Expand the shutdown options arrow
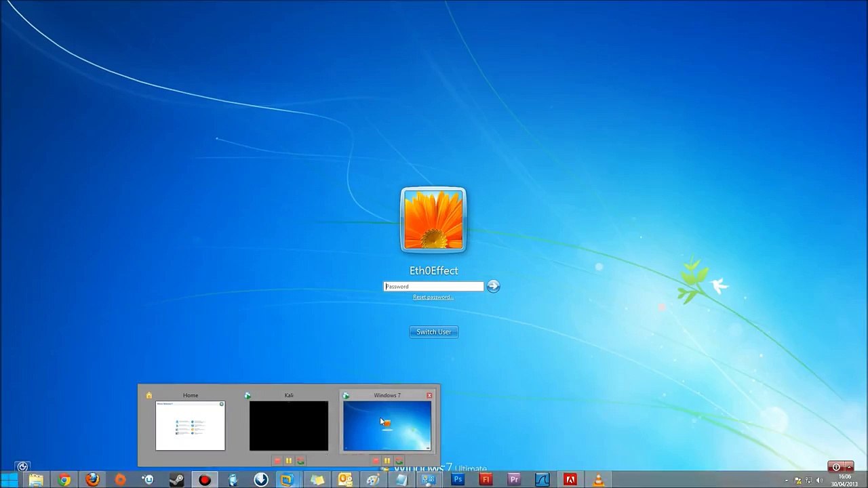Viewport: 868px width, 488px height. pos(849,467)
